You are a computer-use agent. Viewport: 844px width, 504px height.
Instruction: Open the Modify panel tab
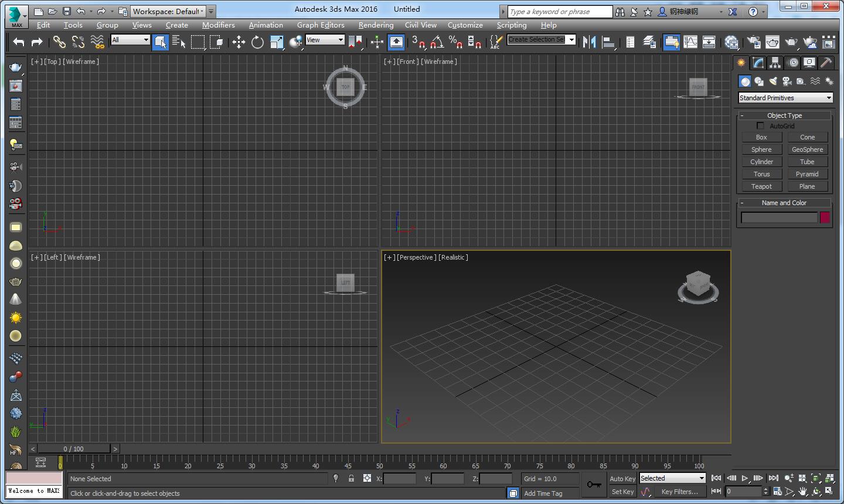pyautogui.click(x=758, y=63)
